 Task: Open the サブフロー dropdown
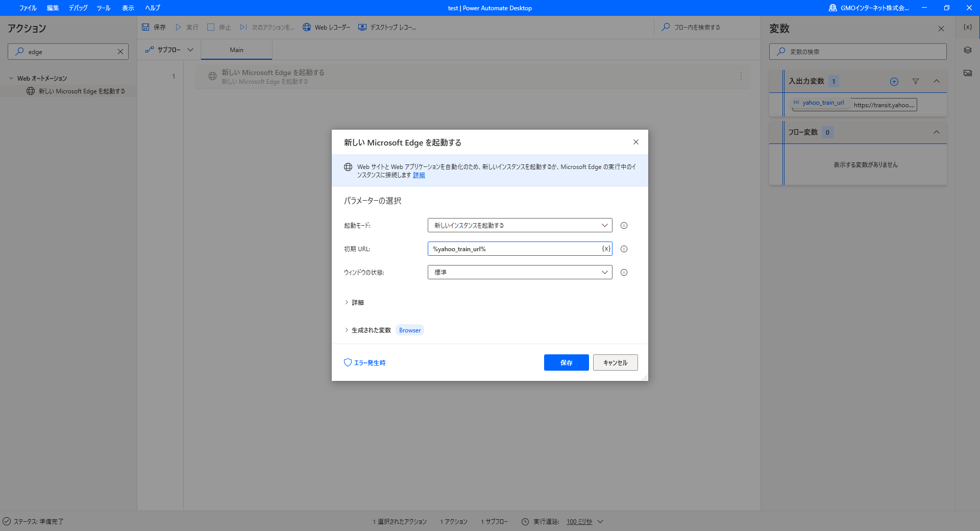(169, 50)
